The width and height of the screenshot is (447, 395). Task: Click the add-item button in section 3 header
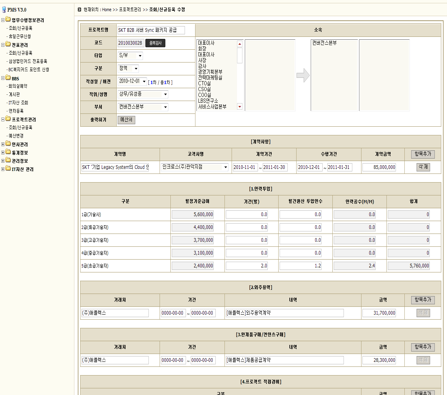coord(423,347)
